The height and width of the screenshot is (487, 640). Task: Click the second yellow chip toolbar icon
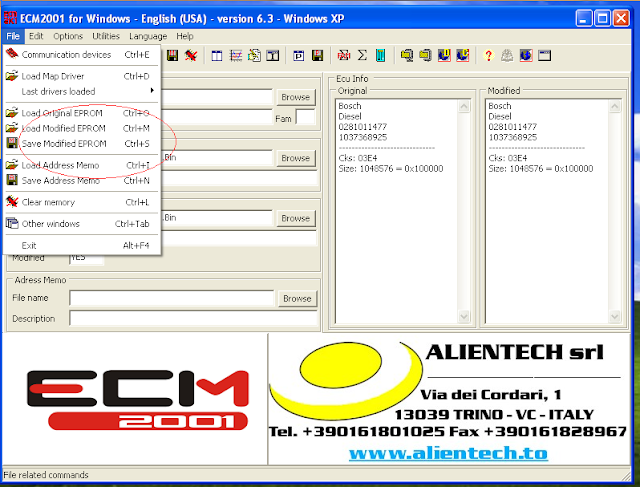pyautogui.click(x=425, y=55)
